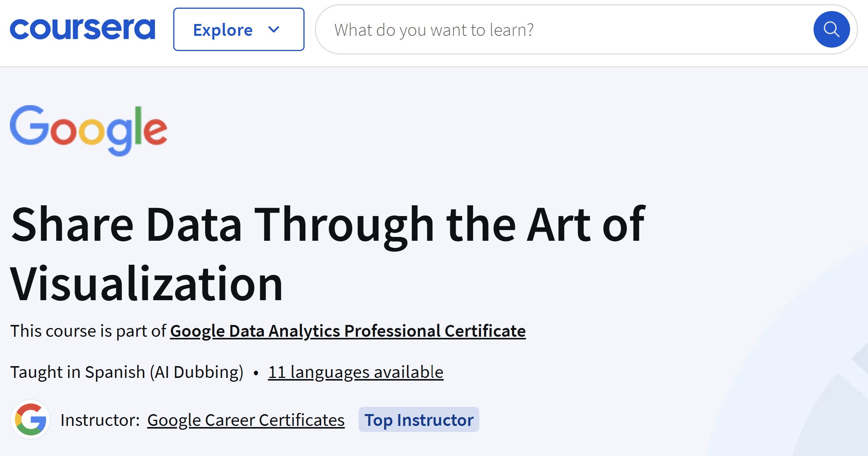Image resolution: width=868 pixels, height=456 pixels.
Task: Open Google Data Analytics Professional Certificate link
Action: tap(348, 331)
